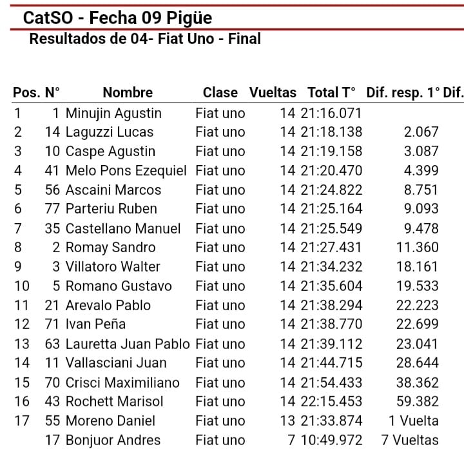Select Melo Pons Ezequiel name

[126, 171]
